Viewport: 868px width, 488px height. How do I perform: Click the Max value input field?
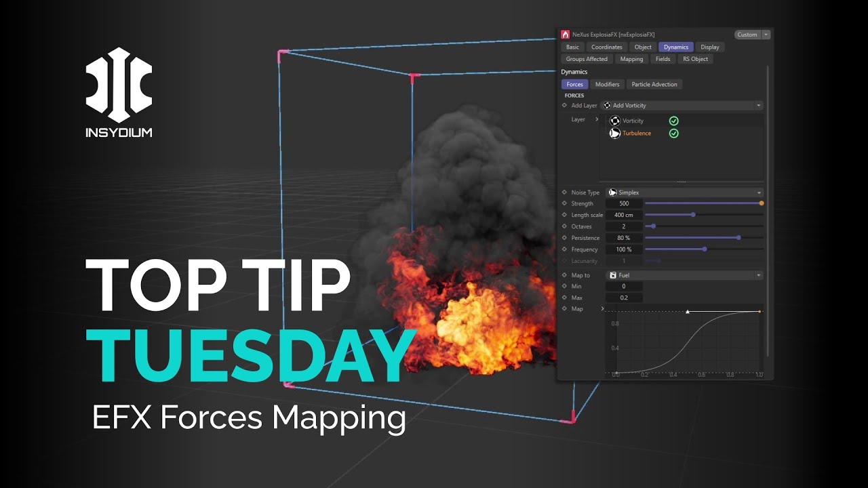click(x=624, y=298)
